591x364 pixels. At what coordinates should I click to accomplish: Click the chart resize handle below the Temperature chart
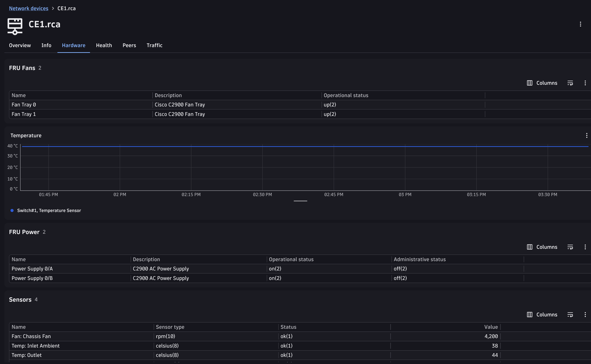coord(300,201)
